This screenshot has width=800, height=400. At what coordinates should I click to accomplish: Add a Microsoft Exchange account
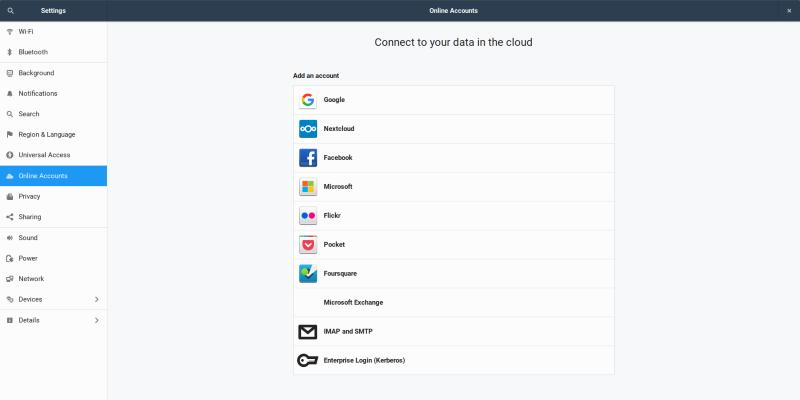pyautogui.click(x=353, y=302)
